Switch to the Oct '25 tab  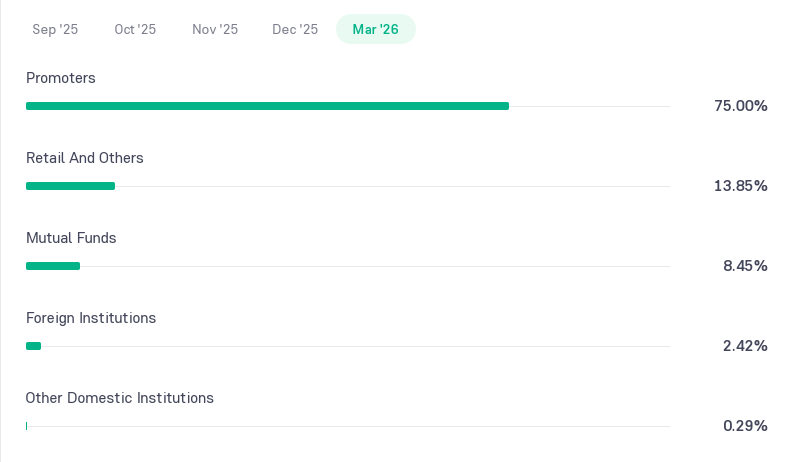[x=135, y=29]
